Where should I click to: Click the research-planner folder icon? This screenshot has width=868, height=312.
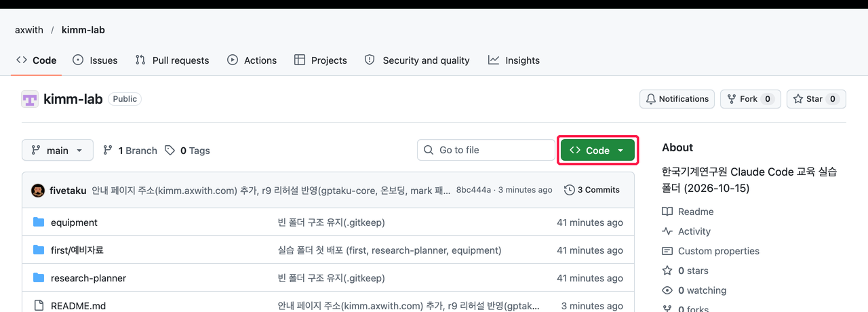click(39, 278)
